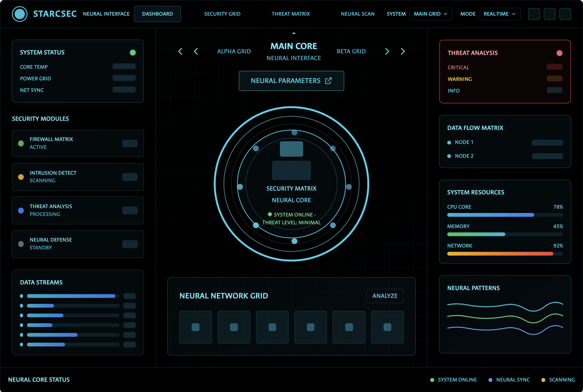Toggle the INFO threat indicator
Screen dimensions: 583x392
555,90
